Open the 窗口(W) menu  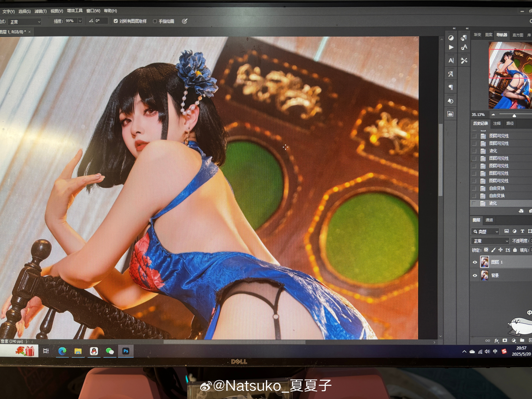pos(93,11)
